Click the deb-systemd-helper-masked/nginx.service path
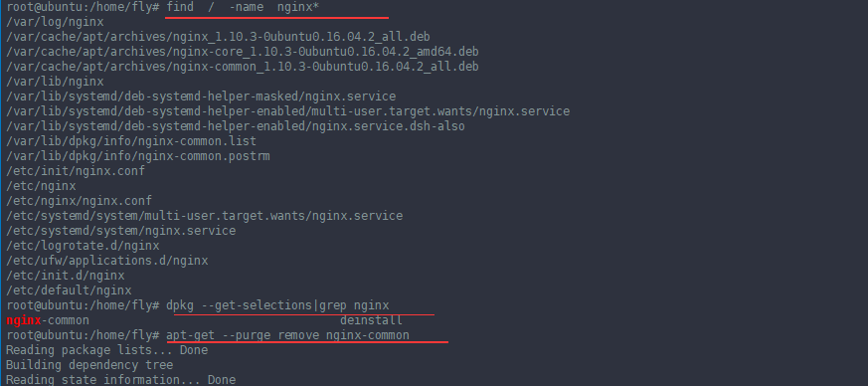The height and width of the screenshot is (386, 868). 201,96
